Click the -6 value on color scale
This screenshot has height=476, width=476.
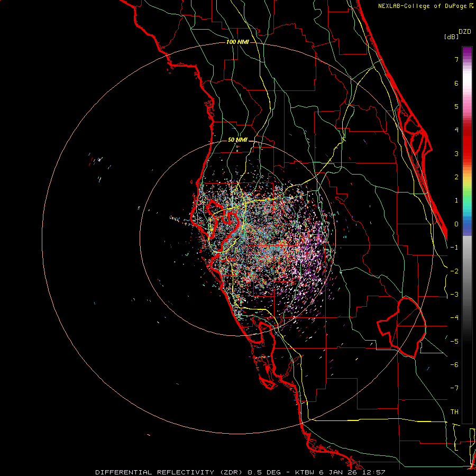[x=454, y=364]
